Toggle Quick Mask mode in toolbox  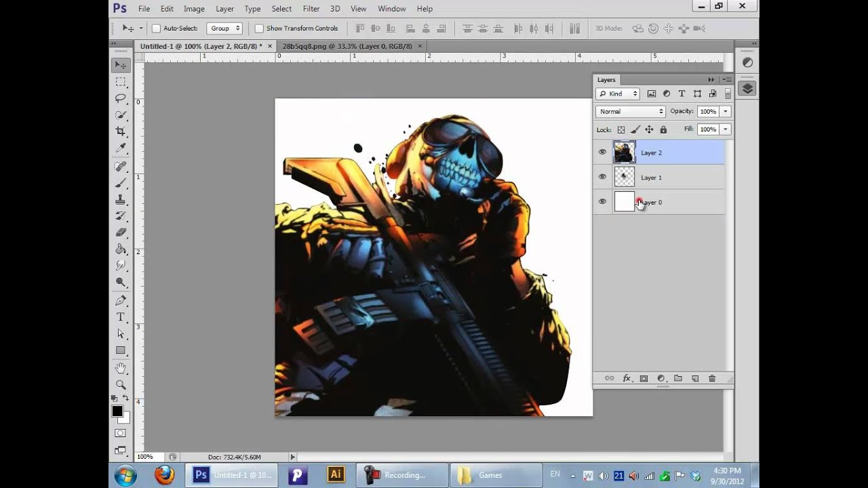click(120, 433)
